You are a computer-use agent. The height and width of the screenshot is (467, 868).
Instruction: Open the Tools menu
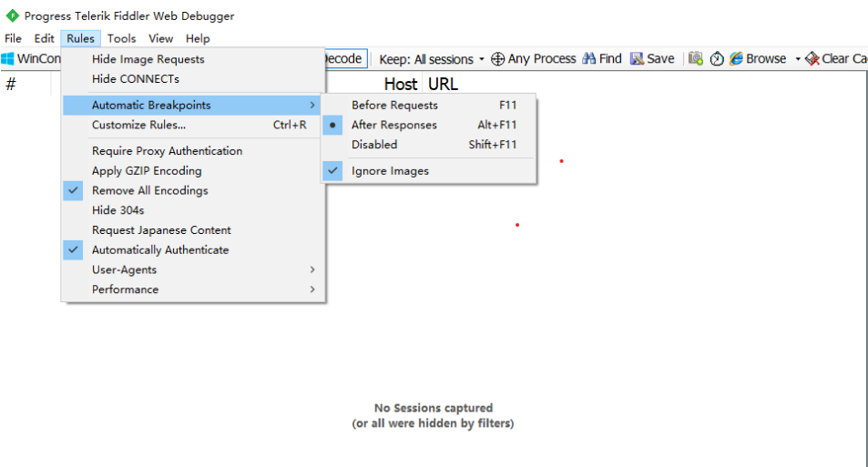[x=121, y=38]
